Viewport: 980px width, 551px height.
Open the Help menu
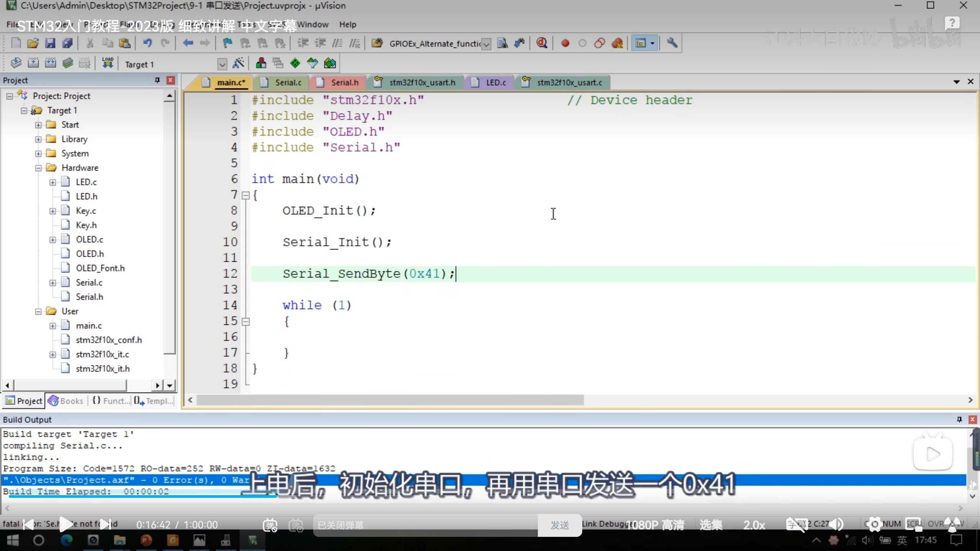coord(347,24)
